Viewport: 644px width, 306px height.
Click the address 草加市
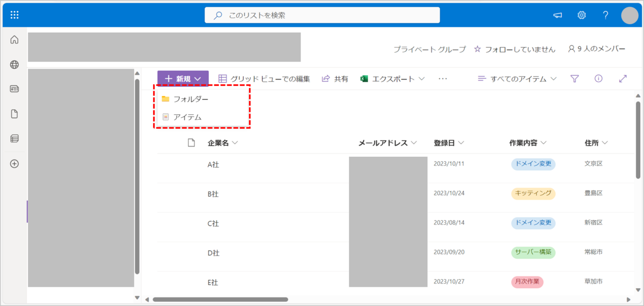click(594, 281)
